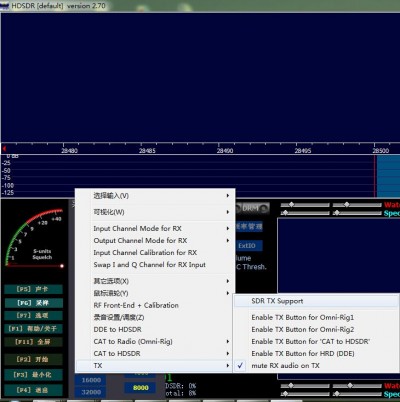This screenshot has width=400, height=402.
Task: Click the -100 dB spectrum scale label
Action: coord(8,185)
